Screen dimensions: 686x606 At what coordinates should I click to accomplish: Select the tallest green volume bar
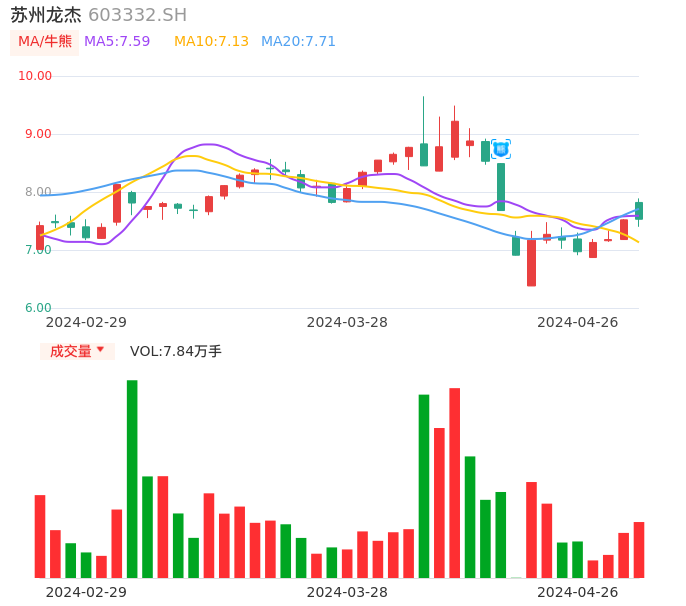[x=132, y=478]
